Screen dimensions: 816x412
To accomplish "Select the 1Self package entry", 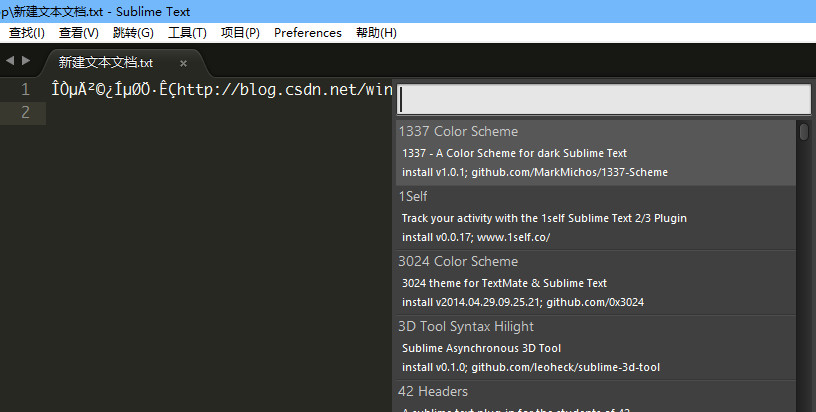I will coord(596,217).
